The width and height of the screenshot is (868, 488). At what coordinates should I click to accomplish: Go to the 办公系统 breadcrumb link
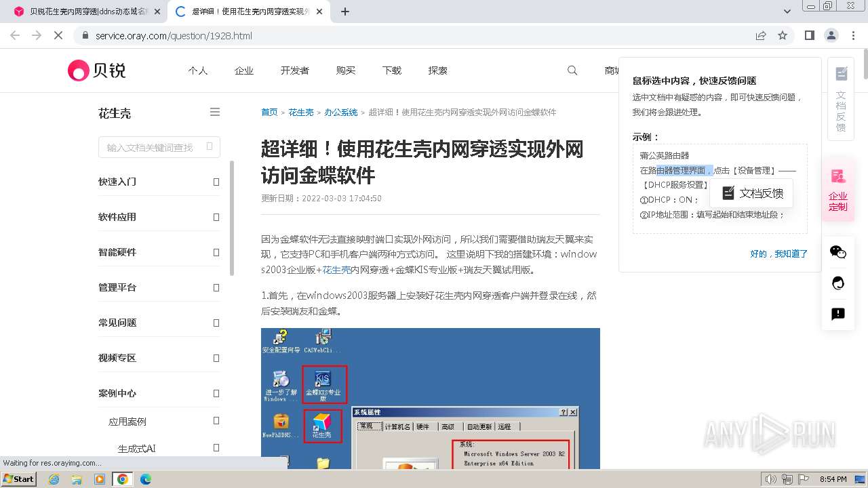tap(341, 113)
